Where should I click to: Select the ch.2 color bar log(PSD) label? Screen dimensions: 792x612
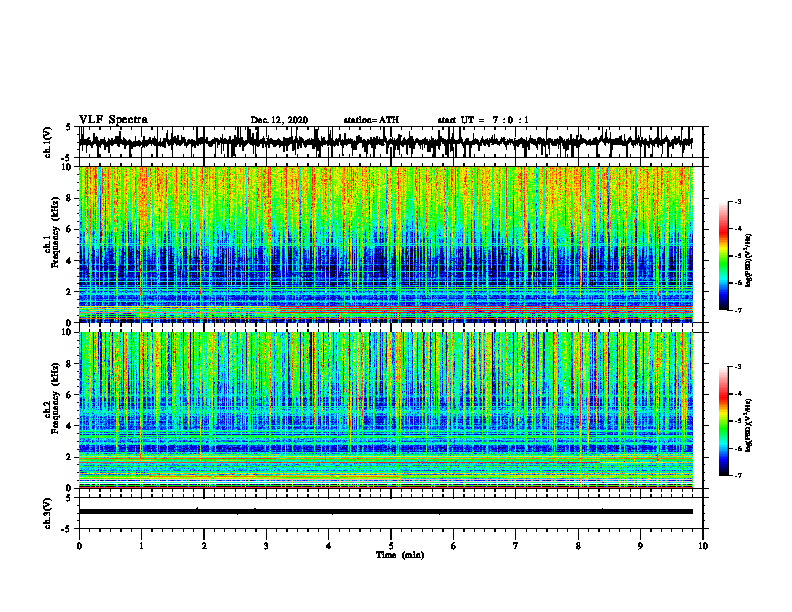[x=749, y=426]
